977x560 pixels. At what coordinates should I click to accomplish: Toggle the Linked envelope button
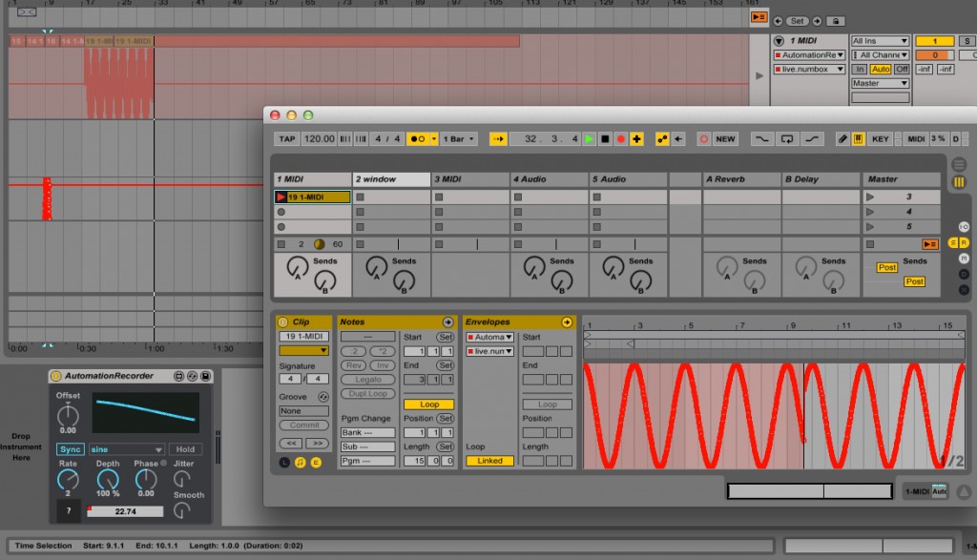point(489,461)
